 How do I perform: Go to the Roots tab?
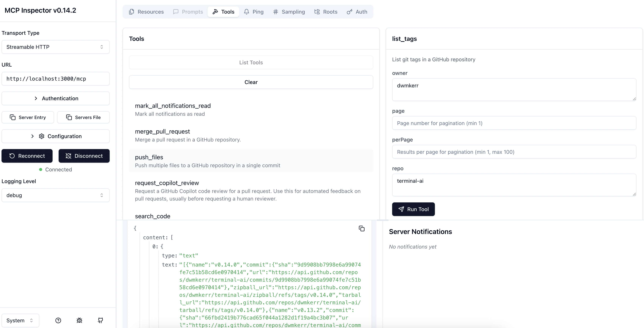coord(326,12)
